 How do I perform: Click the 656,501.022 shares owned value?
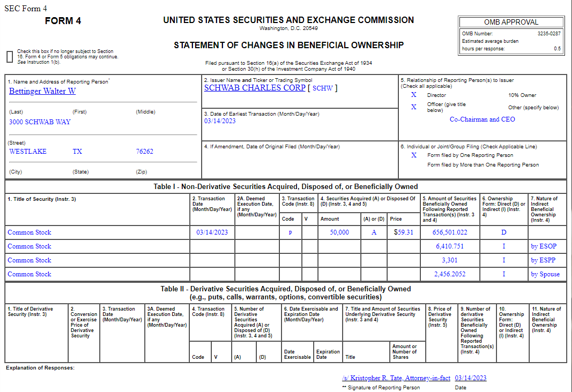(x=450, y=232)
